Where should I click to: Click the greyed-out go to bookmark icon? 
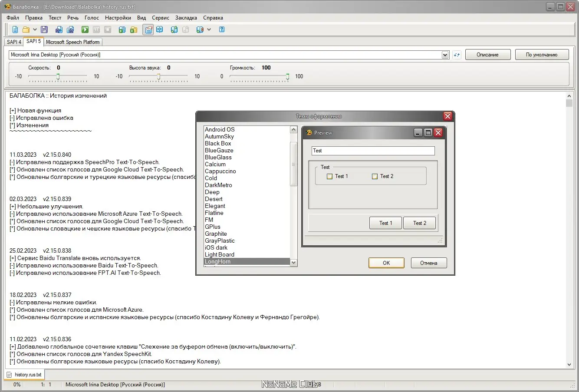click(186, 30)
